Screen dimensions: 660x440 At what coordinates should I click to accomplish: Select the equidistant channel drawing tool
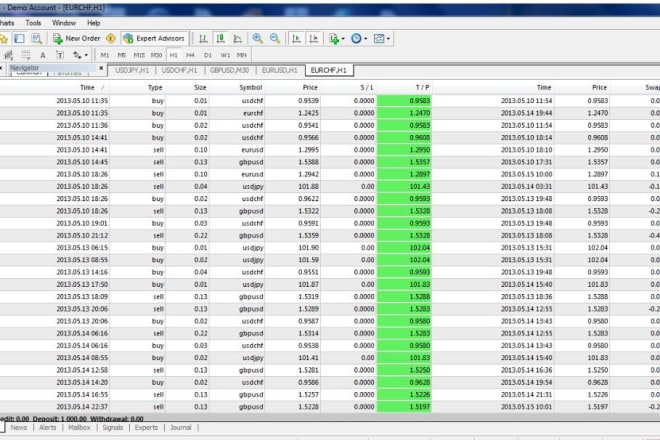coord(8,55)
